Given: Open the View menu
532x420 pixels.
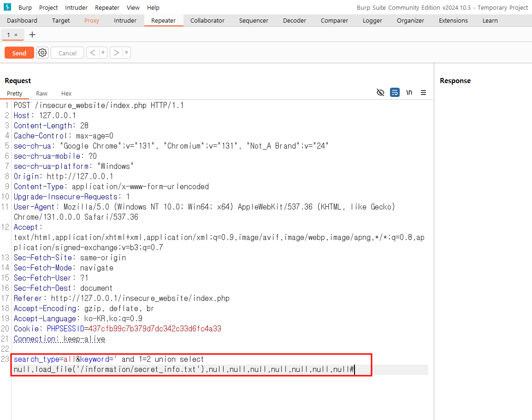Looking at the screenshot, I should pos(133,7).
